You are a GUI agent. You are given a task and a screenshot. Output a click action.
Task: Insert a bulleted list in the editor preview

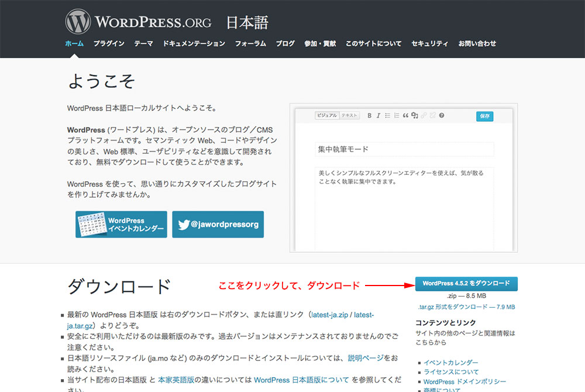[388, 116]
